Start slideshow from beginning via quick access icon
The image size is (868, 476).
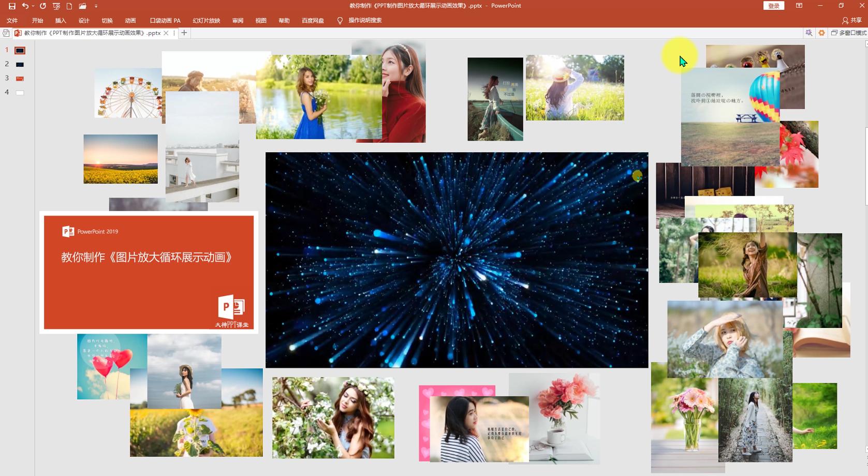pos(56,6)
